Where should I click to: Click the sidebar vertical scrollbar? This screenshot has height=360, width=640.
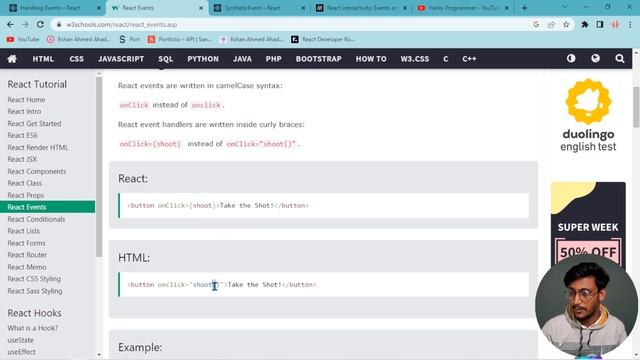coord(99,167)
